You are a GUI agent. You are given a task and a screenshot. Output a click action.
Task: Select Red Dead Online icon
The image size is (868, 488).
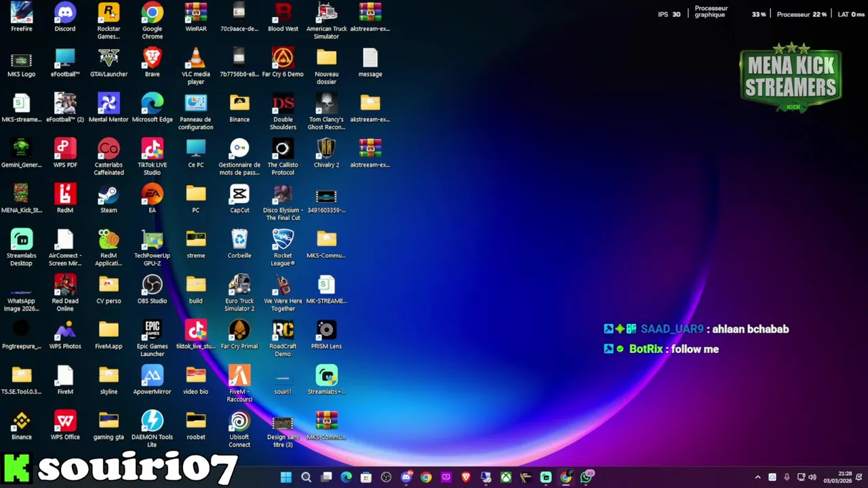(x=65, y=293)
